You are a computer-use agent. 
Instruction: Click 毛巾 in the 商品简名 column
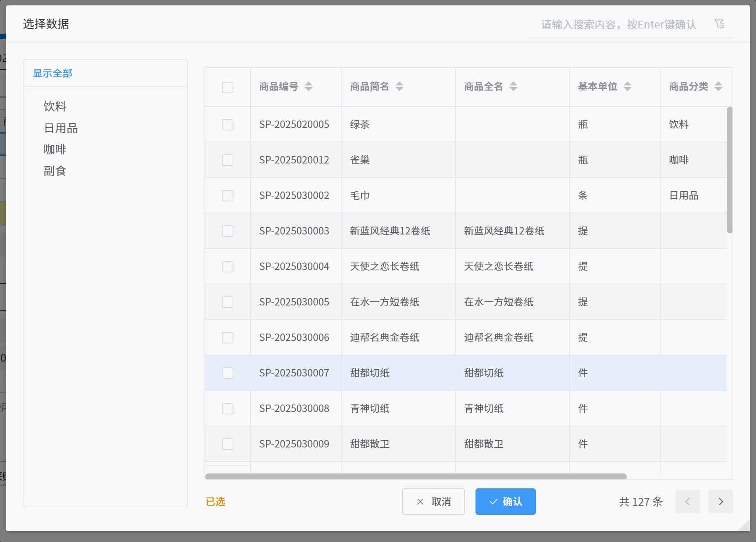click(360, 195)
